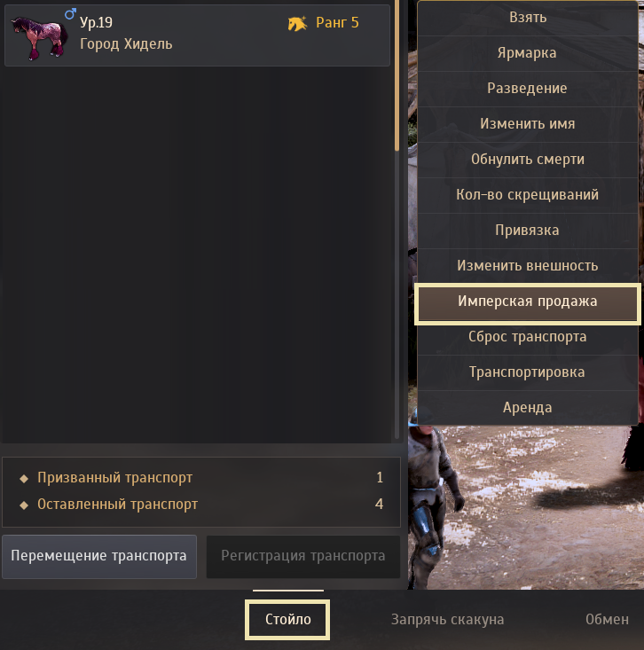Click the male gender symbol icon

coord(70,14)
